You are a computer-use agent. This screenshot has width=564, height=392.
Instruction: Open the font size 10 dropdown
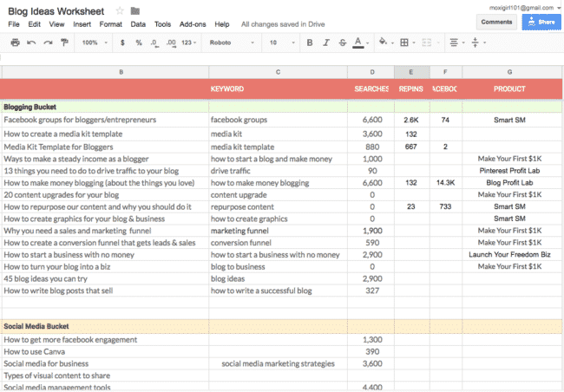tap(282, 42)
